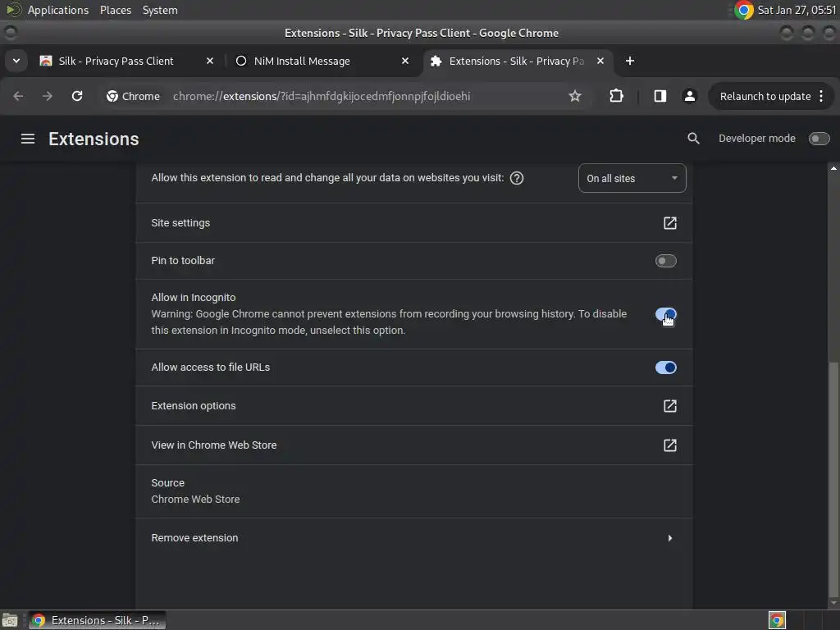This screenshot has height=630, width=840.
Task: Open the Applications menu
Action: point(58,10)
